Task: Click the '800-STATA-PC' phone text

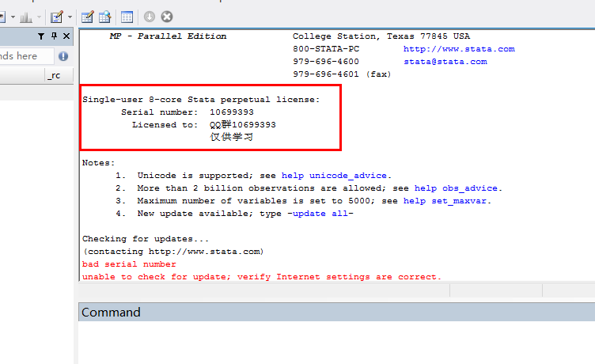Action: (326, 49)
